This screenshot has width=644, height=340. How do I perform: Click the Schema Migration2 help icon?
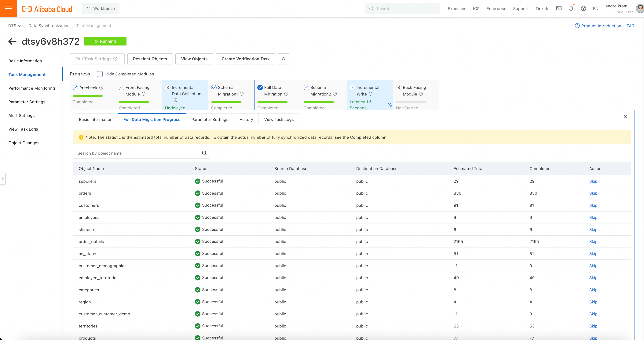pyautogui.click(x=335, y=94)
